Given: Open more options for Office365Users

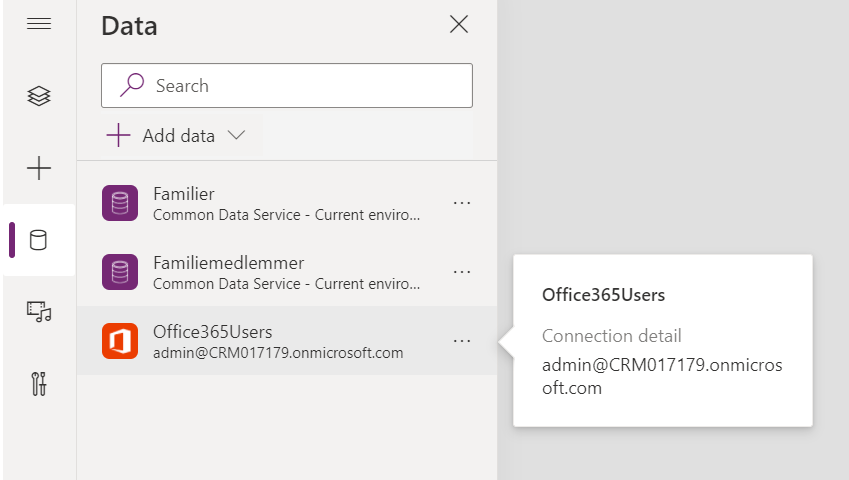Looking at the screenshot, I should click(x=462, y=341).
